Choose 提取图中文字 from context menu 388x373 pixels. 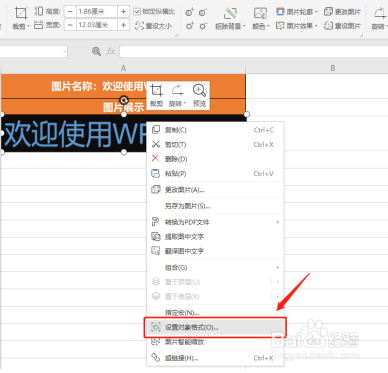(215, 237)
